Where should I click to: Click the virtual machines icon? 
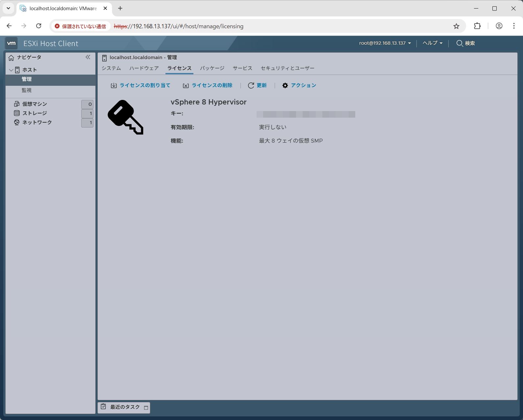[17, 104]
